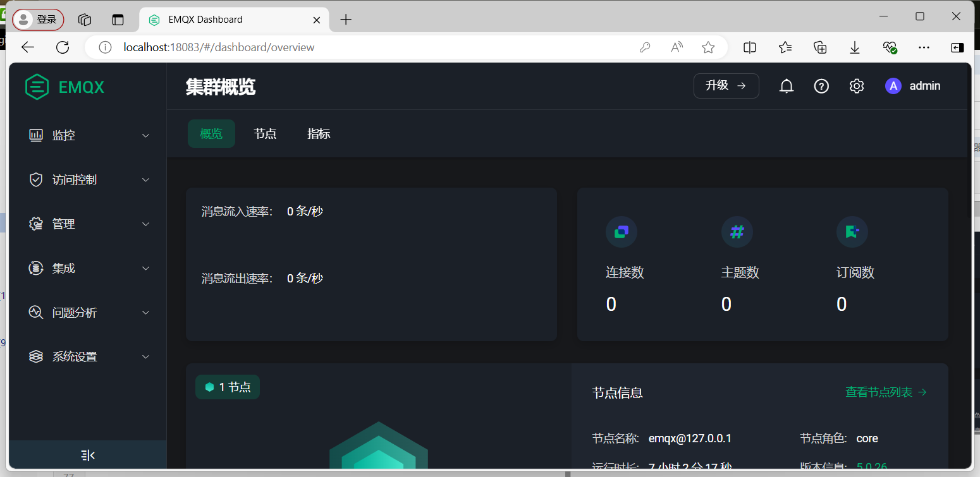Viewport: 980px width, 477px height.
Task: Click the EMQX logo in sidebar
Action: click(64, 87)
